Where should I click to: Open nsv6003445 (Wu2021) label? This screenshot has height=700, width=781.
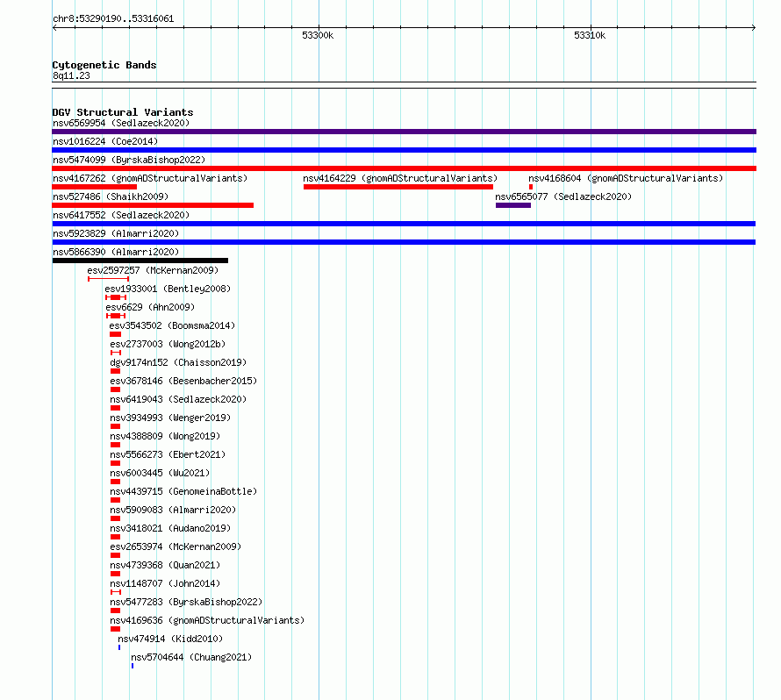click(x=160, y=473)
